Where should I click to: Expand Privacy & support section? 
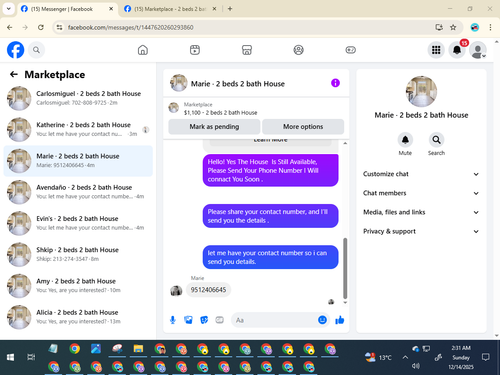[x=421, y=231]
